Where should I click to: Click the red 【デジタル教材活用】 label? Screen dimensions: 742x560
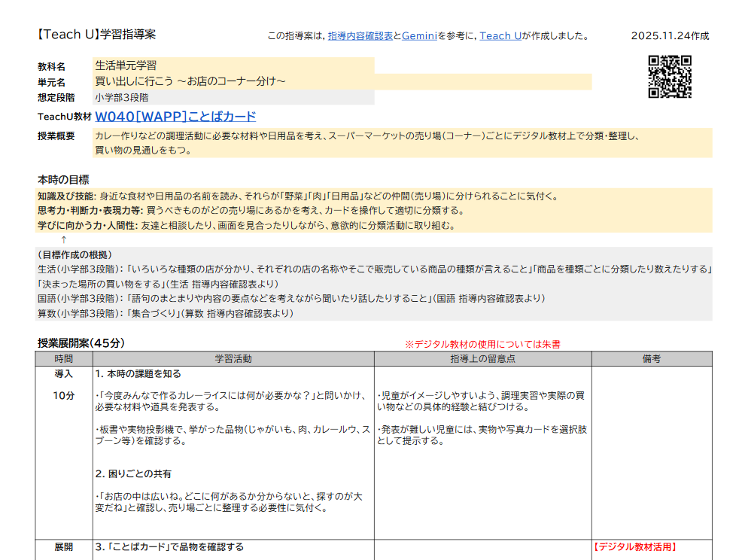(635, 547)
